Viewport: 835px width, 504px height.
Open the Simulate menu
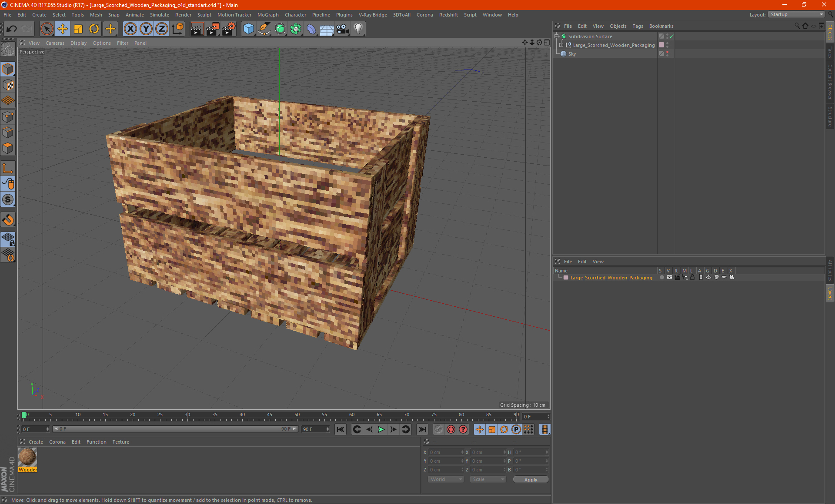[160, 15]
